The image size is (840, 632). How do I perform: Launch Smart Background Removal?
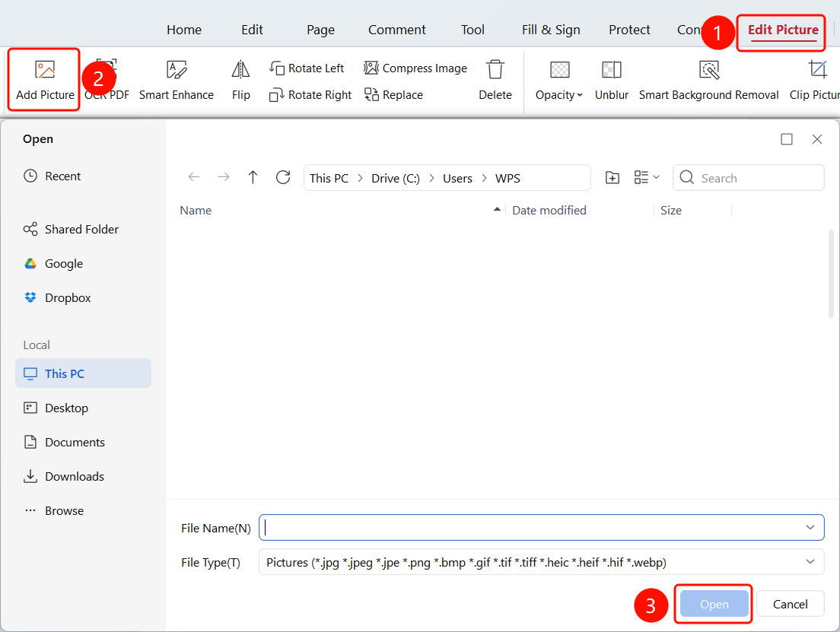point(709,80)
